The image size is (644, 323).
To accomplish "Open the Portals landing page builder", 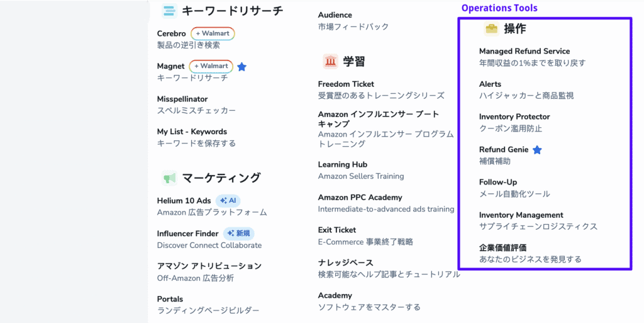I will (170, 299).
